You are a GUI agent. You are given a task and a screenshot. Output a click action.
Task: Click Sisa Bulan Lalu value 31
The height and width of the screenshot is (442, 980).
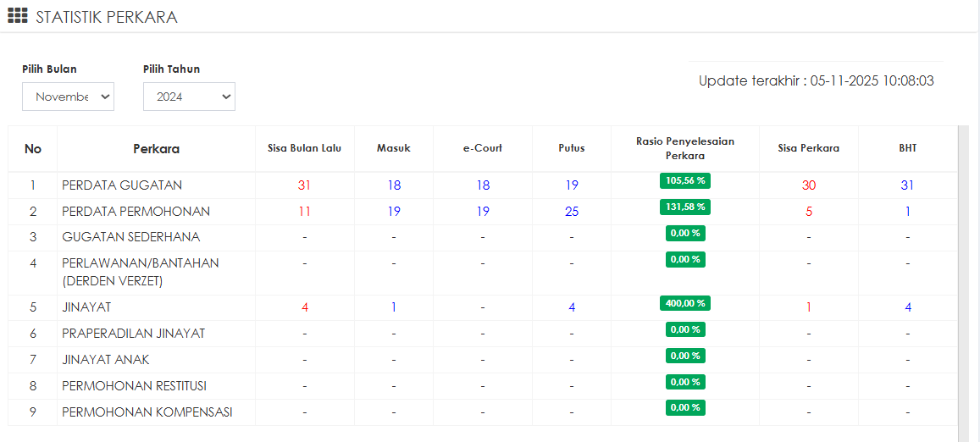[304, 185]
